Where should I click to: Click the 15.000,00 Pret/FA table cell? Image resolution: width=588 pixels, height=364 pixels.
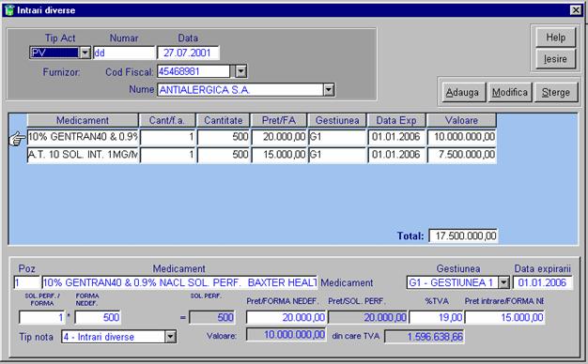click(279, 154)
